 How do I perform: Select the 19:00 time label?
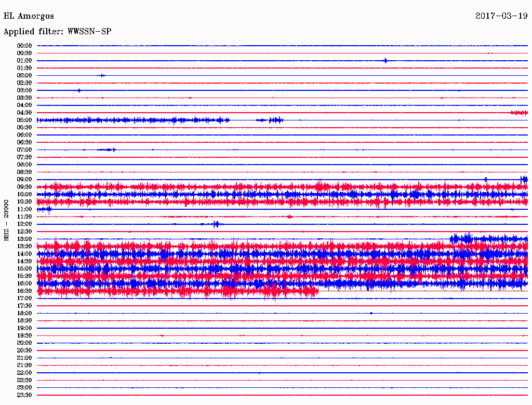click(x=24, y=328)
